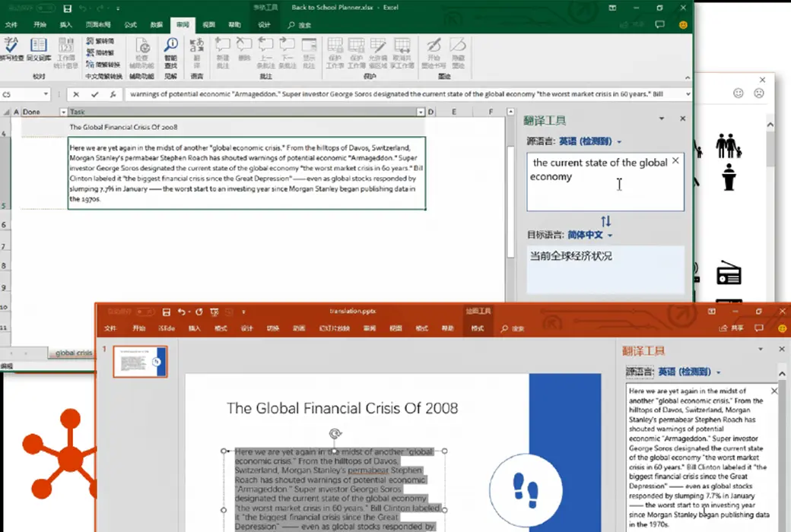The width and height of the screenshot is (791, 532).
Task: Clear the PowerPoint translator source text
Action: [774, 391]
